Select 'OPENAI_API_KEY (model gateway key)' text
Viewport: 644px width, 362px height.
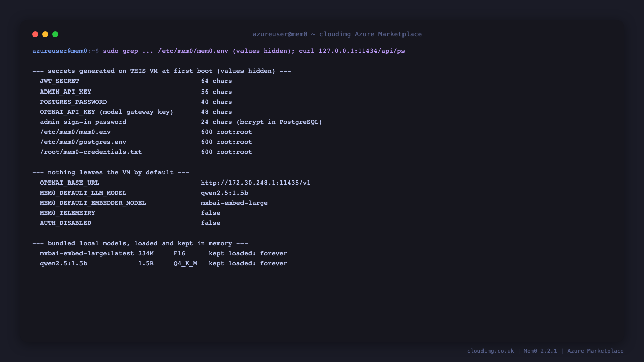[107, 112]
